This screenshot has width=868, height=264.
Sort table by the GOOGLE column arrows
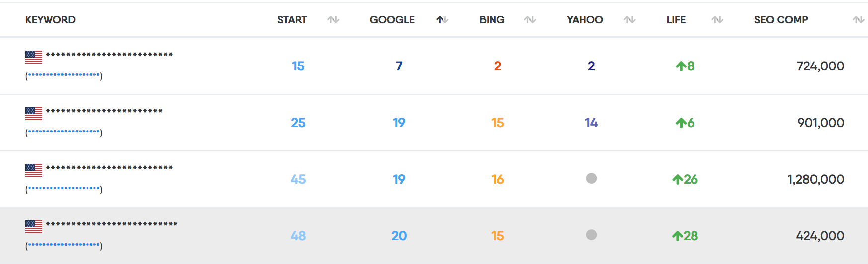[x=442, y=20]
